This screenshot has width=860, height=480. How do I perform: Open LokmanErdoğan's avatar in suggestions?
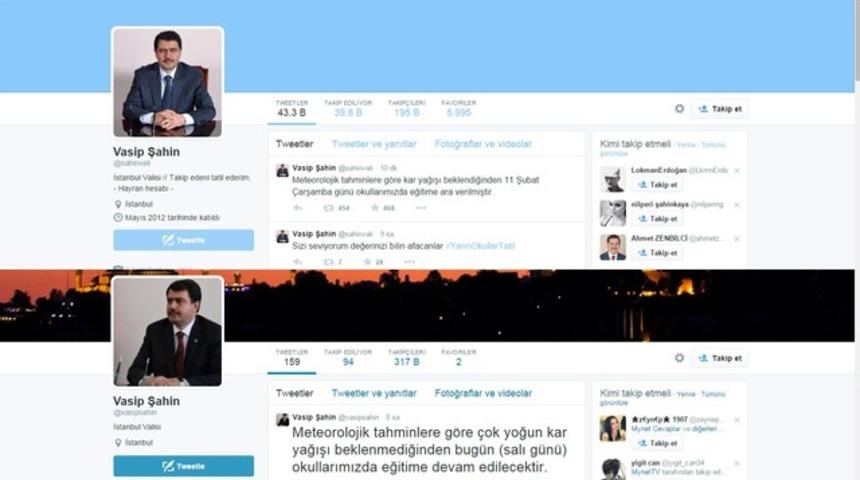613,179
